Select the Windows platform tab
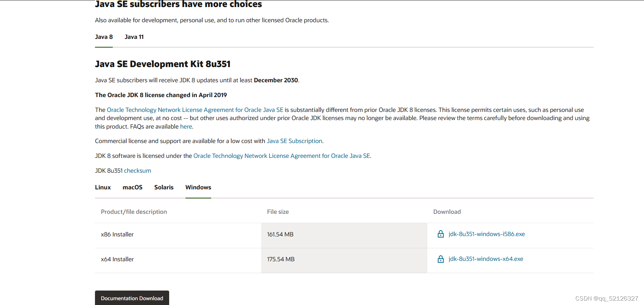 198,187
